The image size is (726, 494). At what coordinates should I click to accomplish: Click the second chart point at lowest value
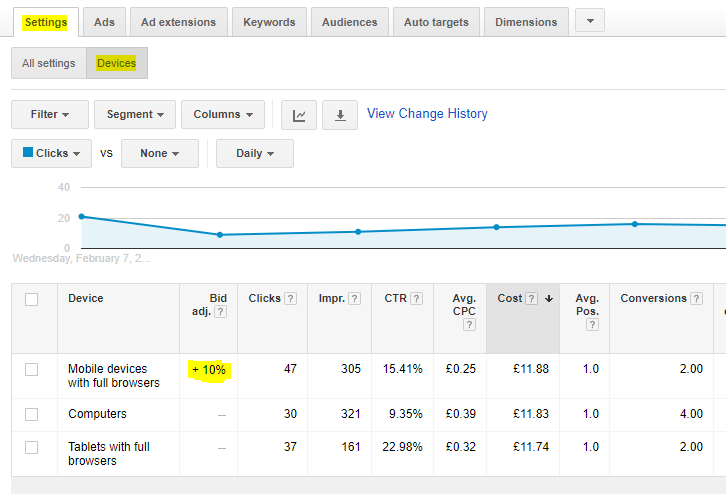click(220, 235)
